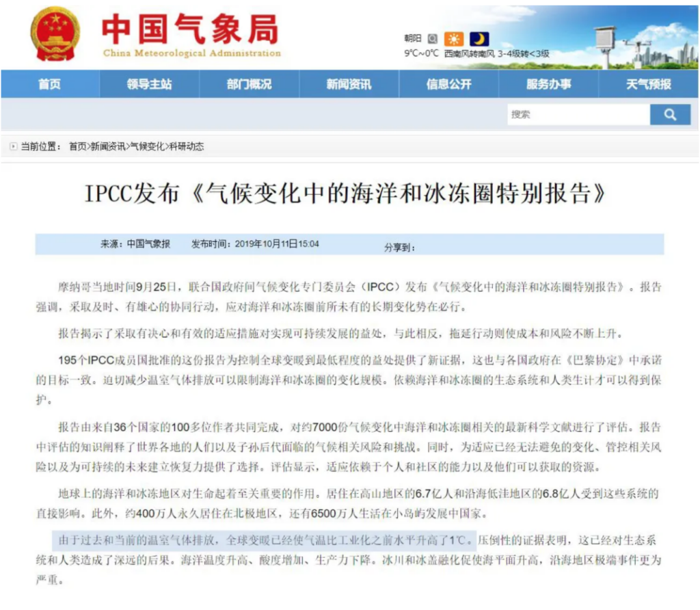Click the 中国气象局 site title

click(191, 29)
